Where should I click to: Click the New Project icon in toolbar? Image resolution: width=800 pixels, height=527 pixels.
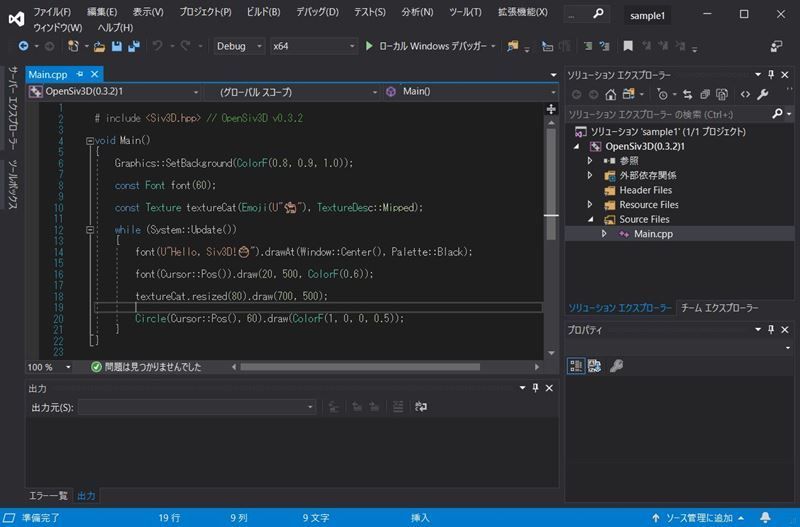click(73, 46)
